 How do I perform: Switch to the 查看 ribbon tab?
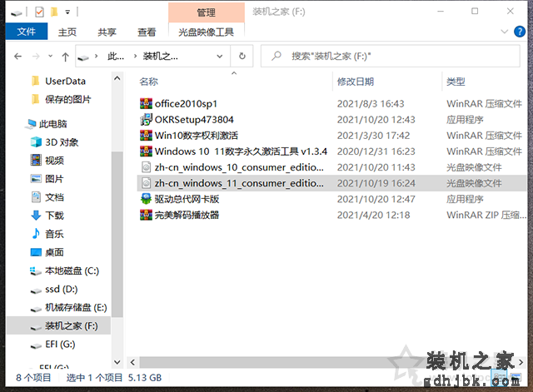tap(147, 32)
